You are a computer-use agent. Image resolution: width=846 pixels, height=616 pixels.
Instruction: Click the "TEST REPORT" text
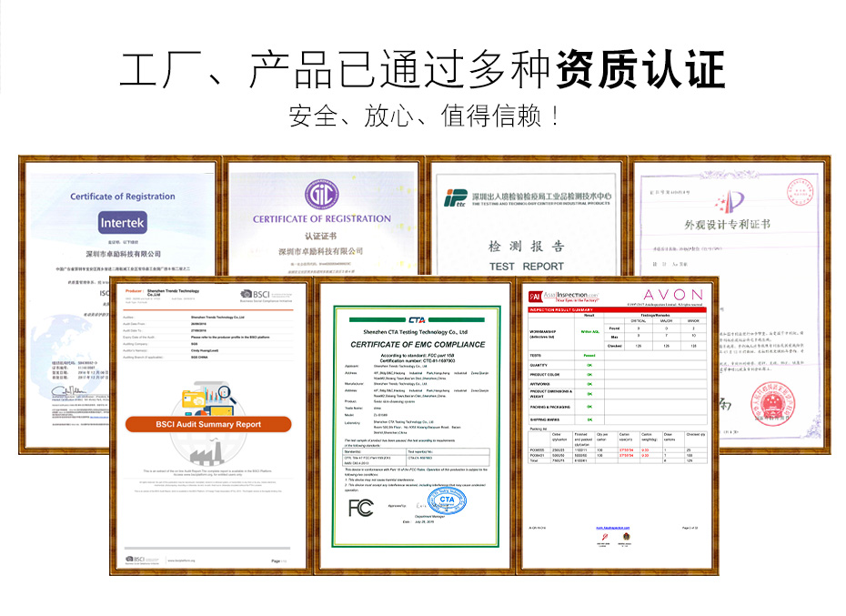526,267
